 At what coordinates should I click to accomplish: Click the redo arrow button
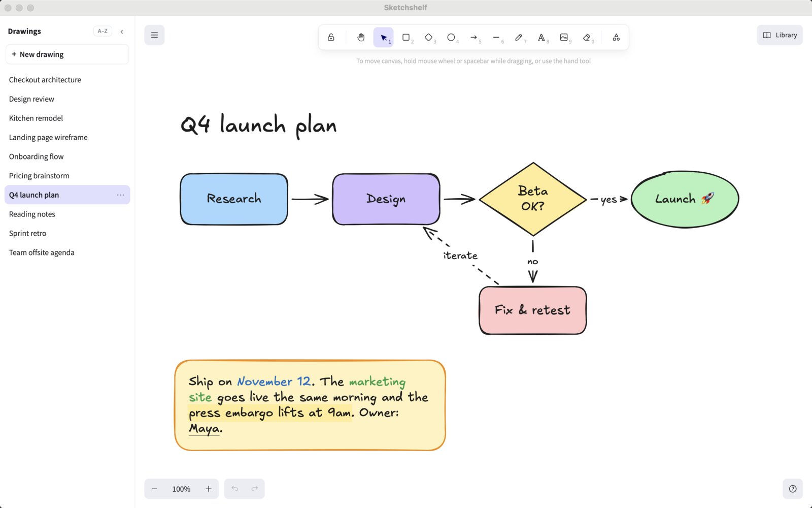255,489
